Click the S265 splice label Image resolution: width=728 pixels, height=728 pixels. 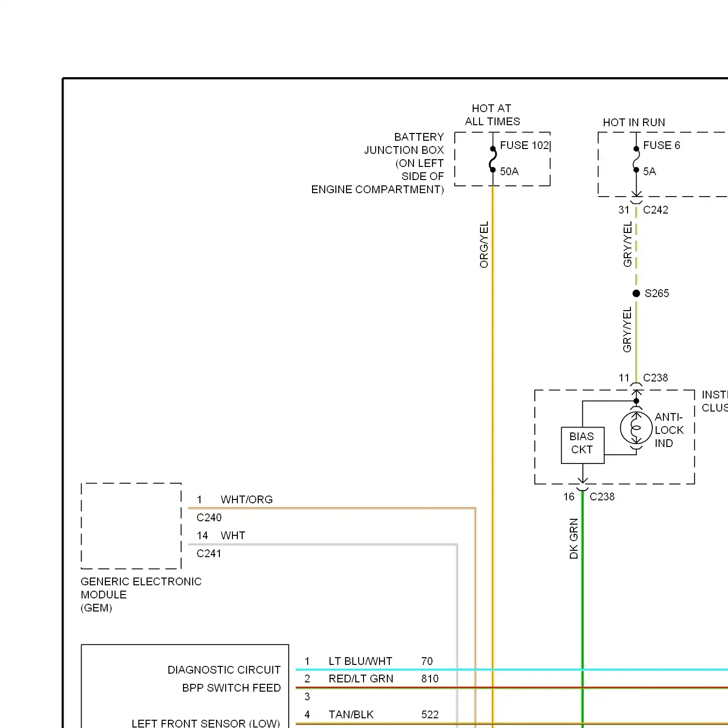coord(657,293)
